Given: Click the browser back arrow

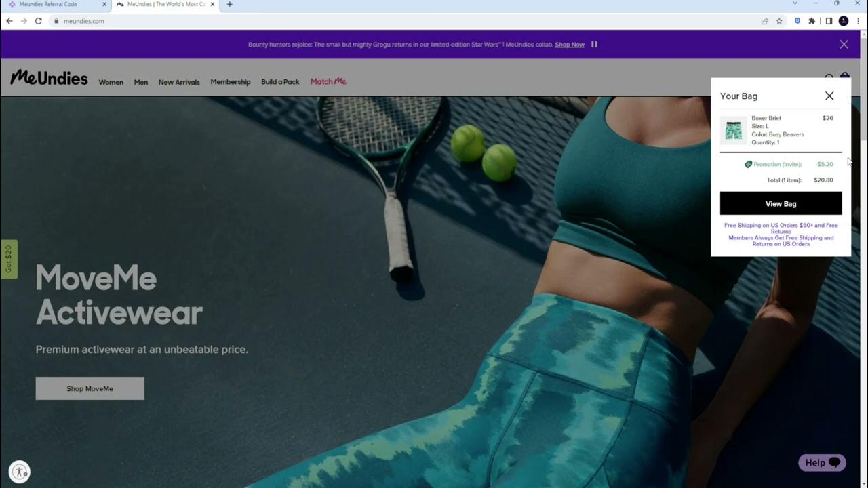Looking at the screenshot, I should click(x=9, y=21).
